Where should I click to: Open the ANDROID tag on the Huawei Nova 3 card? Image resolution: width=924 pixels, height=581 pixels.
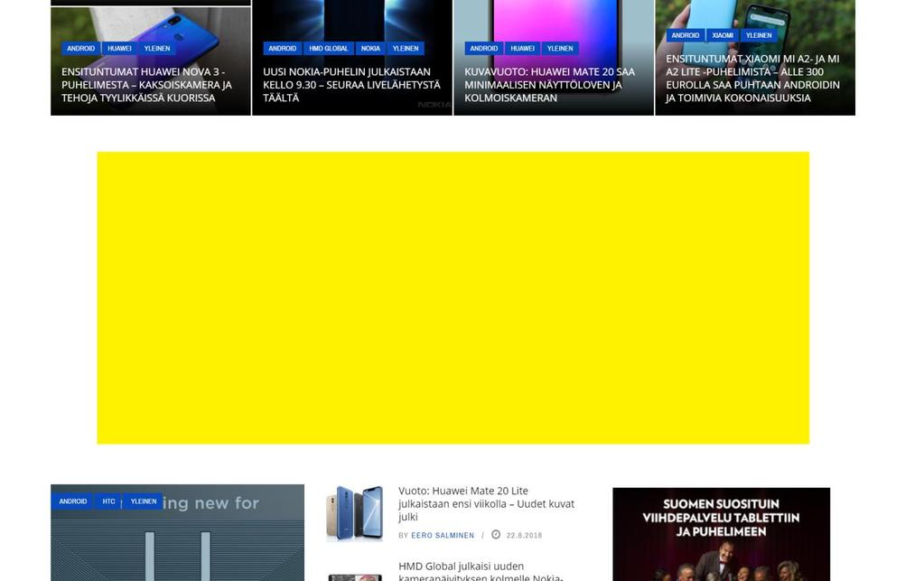80,48
